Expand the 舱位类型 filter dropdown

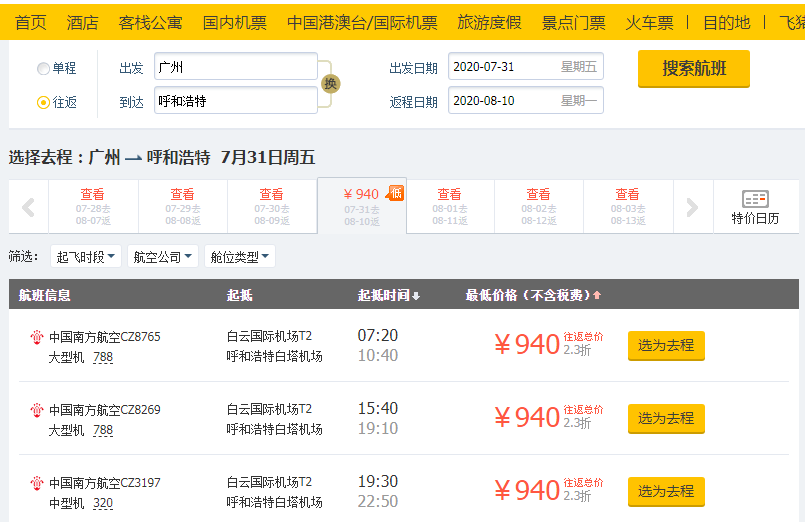(x=240, y=257)
